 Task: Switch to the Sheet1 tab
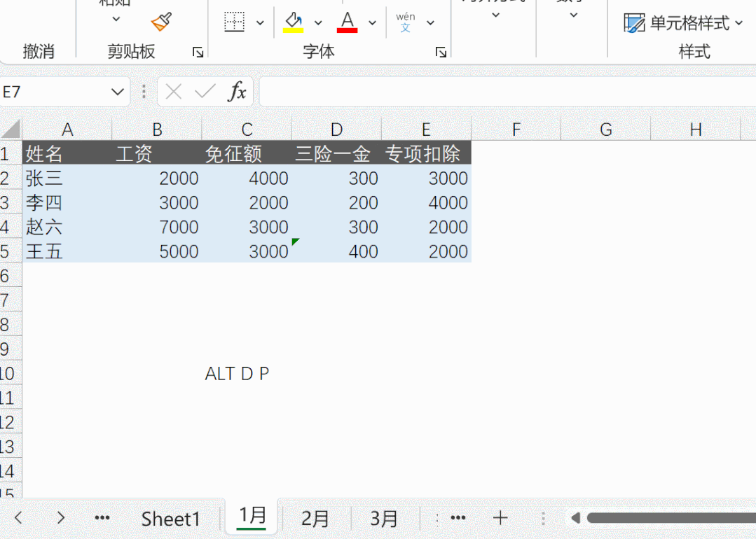(171, 519)
